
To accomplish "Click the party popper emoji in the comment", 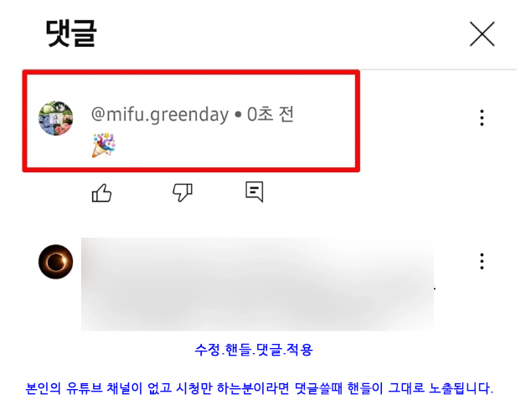I will (x=103, y=145).
